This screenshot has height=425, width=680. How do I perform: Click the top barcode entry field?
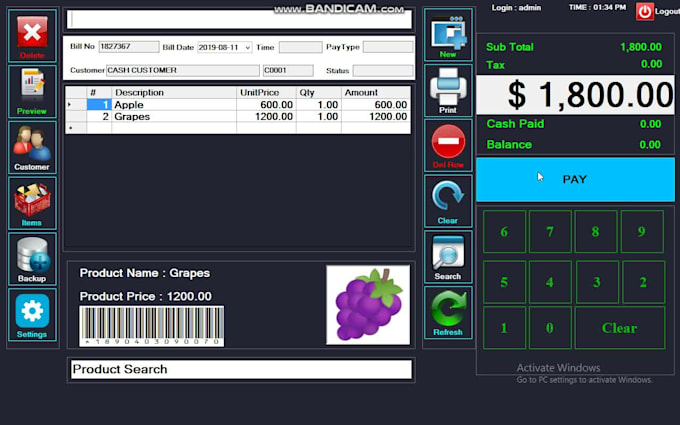tap(239, 20)
